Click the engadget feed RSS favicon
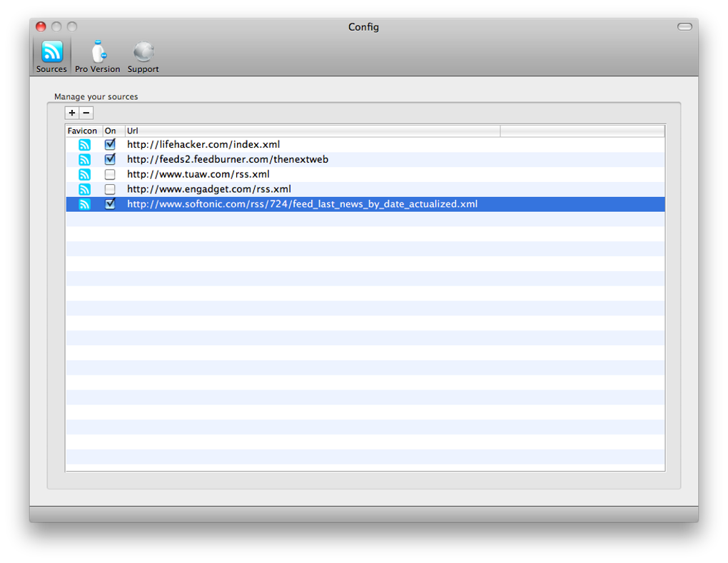Screen dimensions: 728x563 84,190
